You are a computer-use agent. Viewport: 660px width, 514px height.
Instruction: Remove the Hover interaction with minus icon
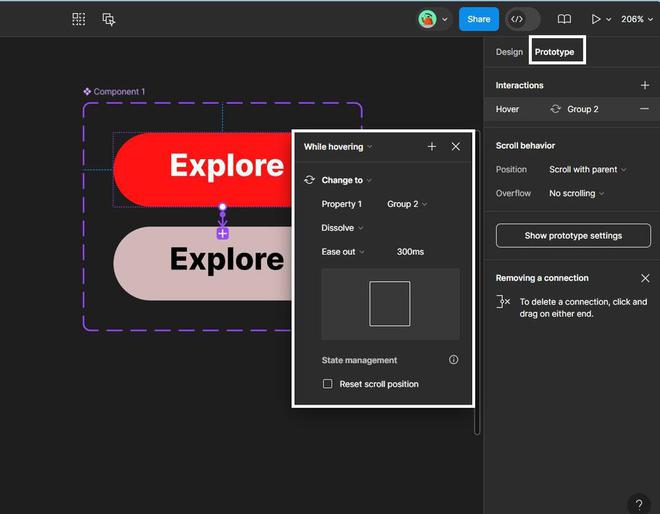[x=644, y=109]
